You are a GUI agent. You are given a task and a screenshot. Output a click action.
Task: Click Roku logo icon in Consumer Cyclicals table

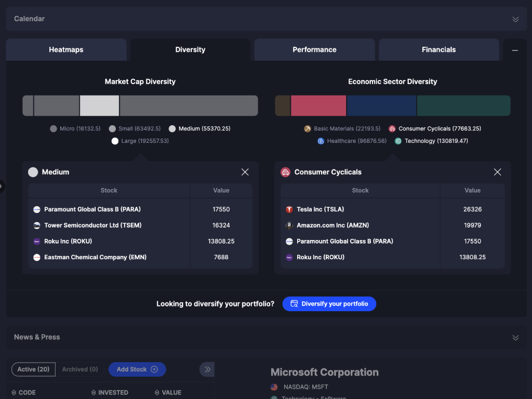[x=289, y=257]
